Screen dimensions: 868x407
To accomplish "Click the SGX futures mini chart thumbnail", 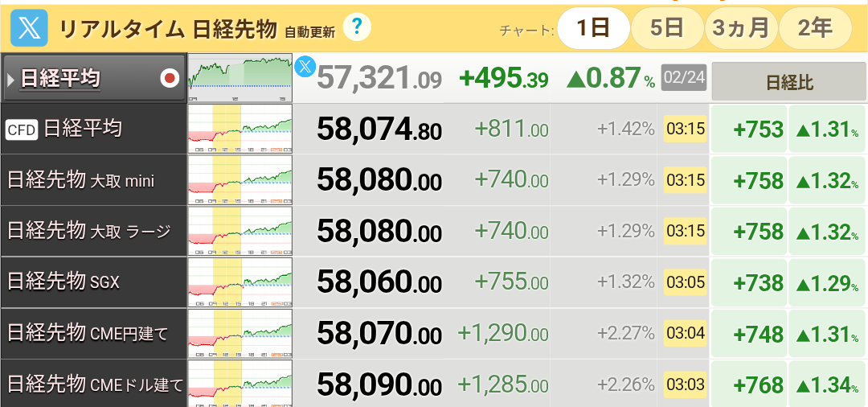I will pos(240,282).
